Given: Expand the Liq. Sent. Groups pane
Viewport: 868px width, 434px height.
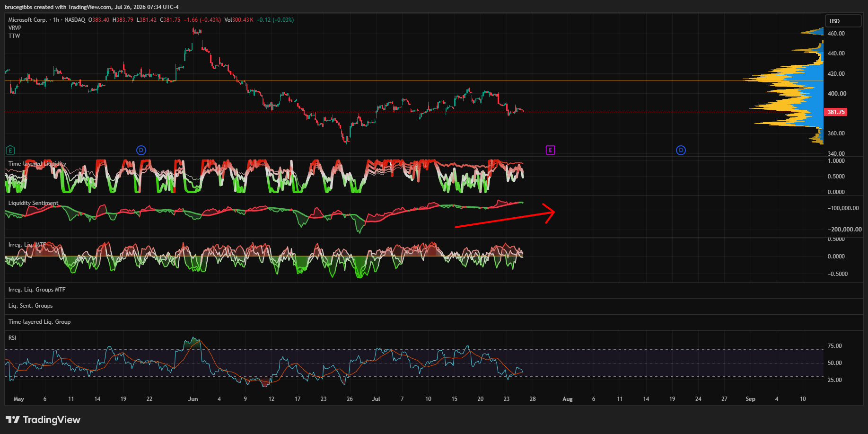Looking at the screenshot, I should (x=30, y=306).
